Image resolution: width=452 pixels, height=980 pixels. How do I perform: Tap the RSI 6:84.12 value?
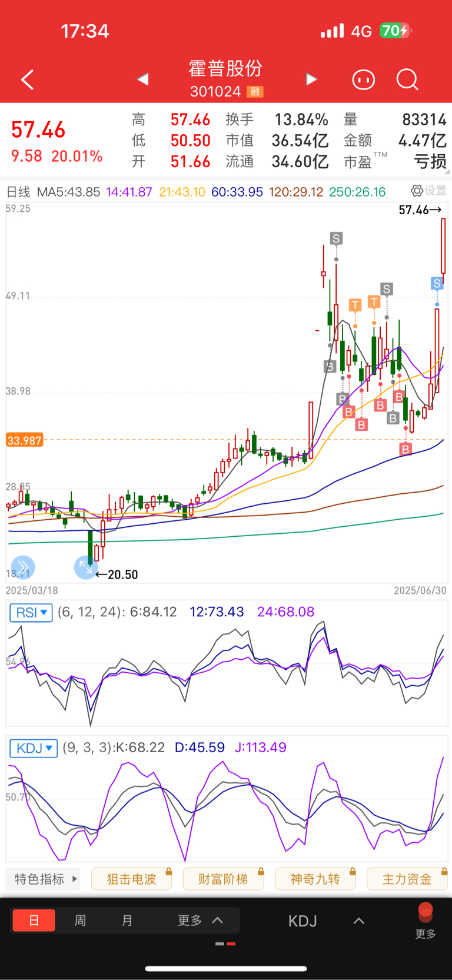tap(154, 612)
